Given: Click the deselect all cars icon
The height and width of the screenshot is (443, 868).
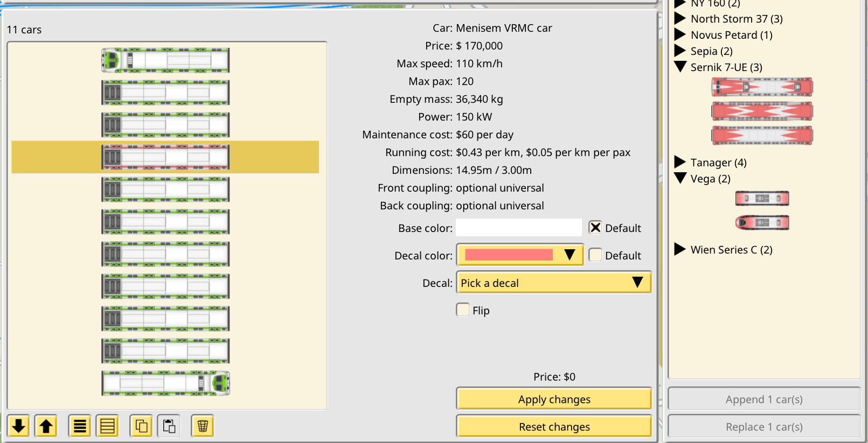Looking at the screenshot, I should pos(108,426).
